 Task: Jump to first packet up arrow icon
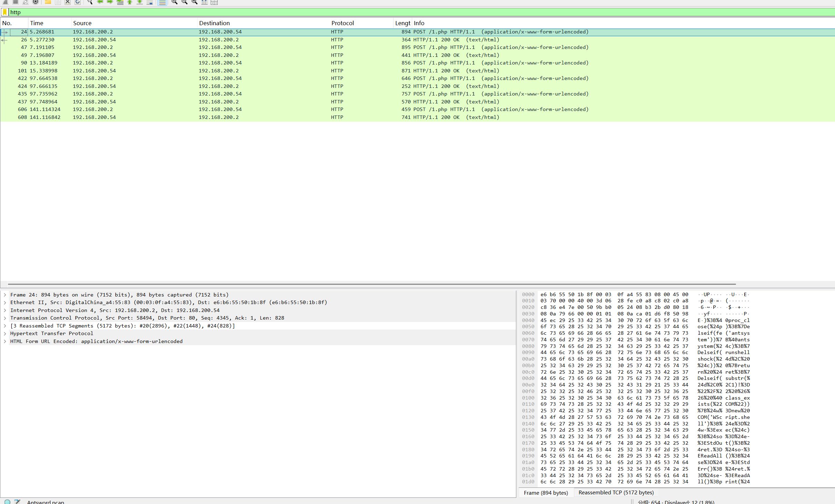(x=130, y=2)
